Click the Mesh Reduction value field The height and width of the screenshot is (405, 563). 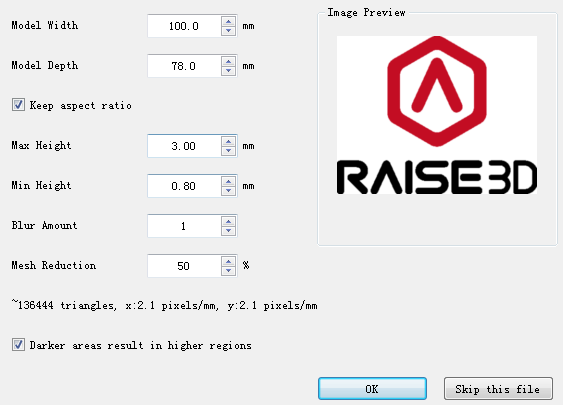coord(184,266)
